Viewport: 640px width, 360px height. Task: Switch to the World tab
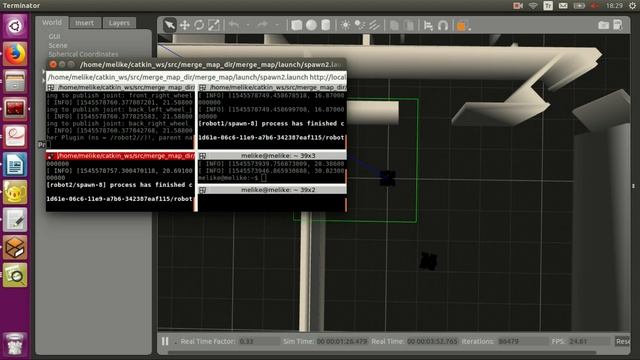52,22
